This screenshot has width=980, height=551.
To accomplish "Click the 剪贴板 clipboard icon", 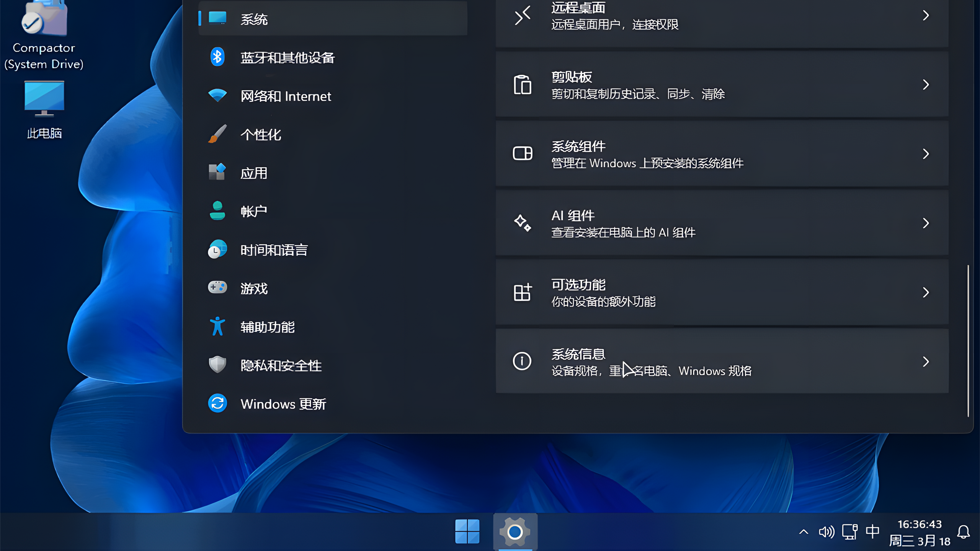I will (x=523, y=85).
